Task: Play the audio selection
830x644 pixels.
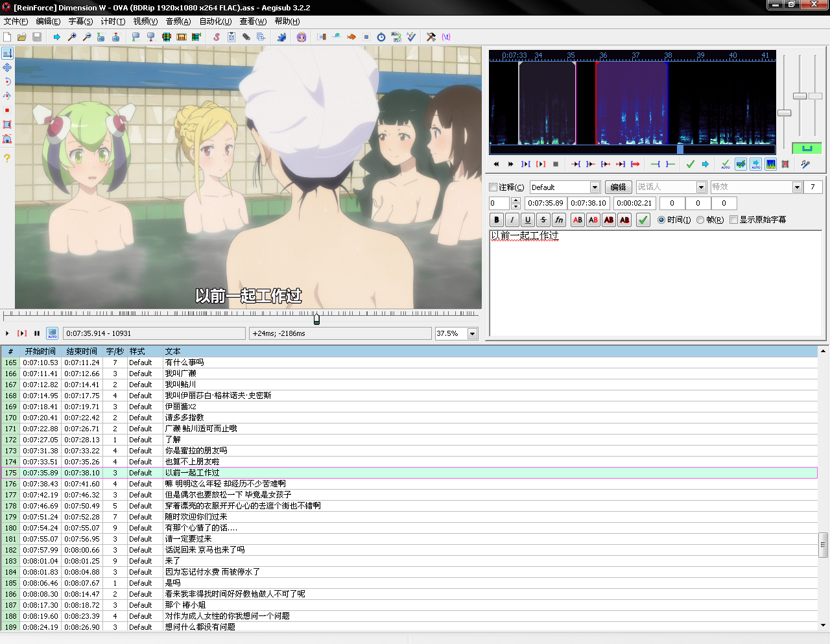Action: click(541, 164)
